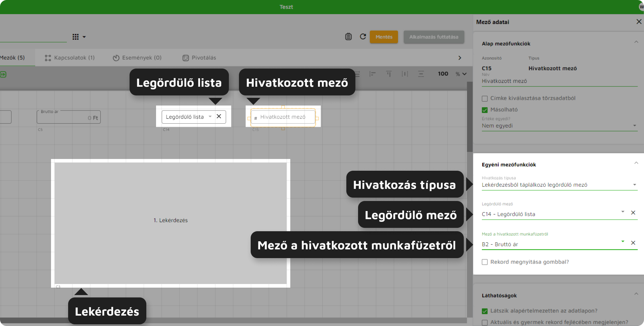This screenshot has width=644, height=326.
Task: Open the Hivatkozás típusa dropdown
Action: tap(559, 185)
